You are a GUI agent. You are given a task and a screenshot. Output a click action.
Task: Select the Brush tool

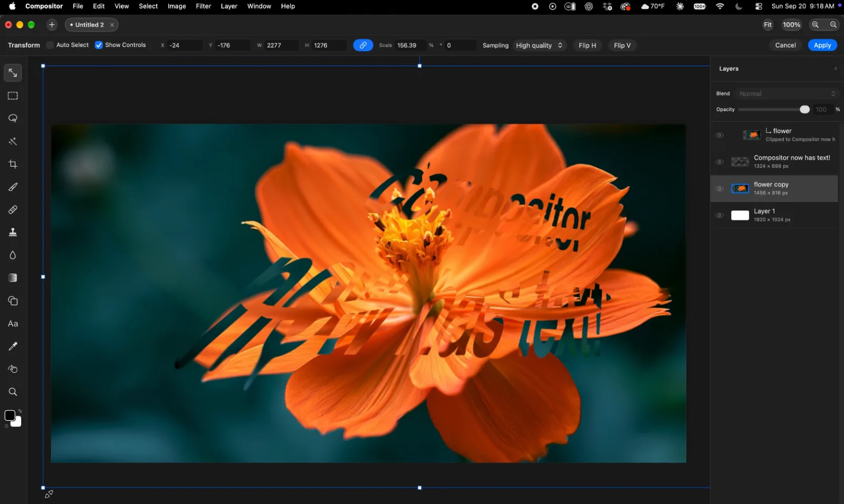[x=13, y=187]
